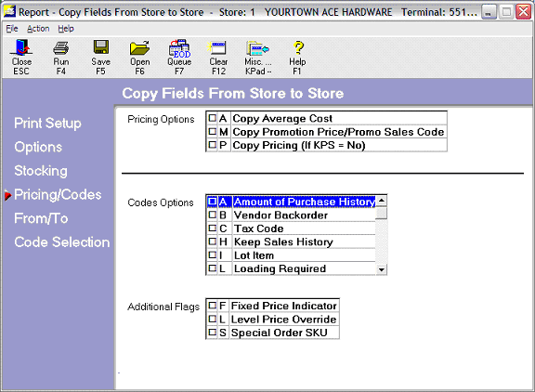Tick the Fixed Price Indicator checkbox
This screenshot has width=535, height=392.
(212, 306)
